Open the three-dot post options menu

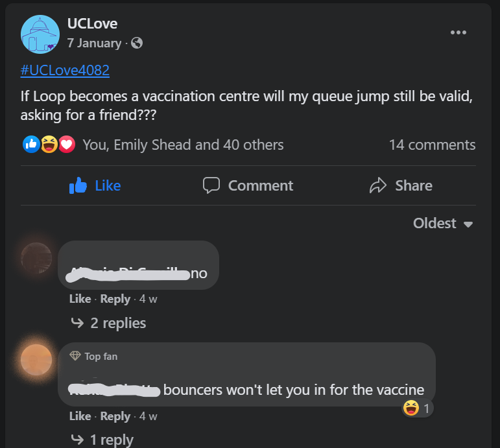click(458, 32)
